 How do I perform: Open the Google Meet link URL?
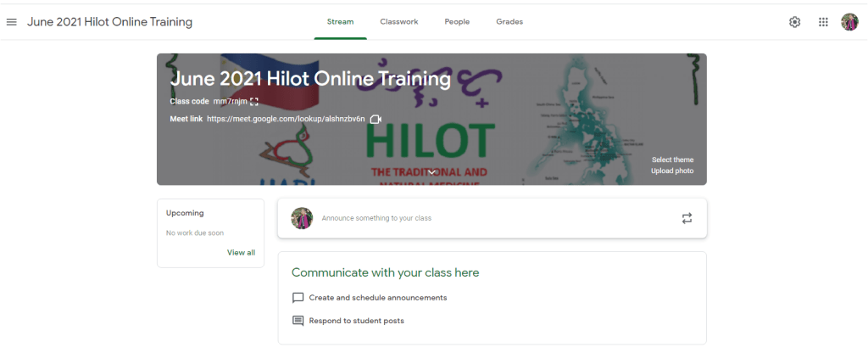285,120
